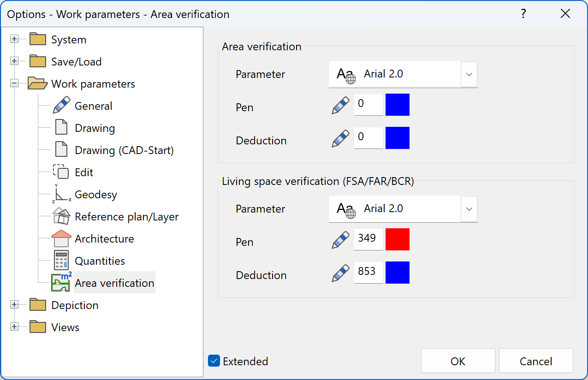Click the red color swatch next to Pen 349
588x380 pixels.
397,239
